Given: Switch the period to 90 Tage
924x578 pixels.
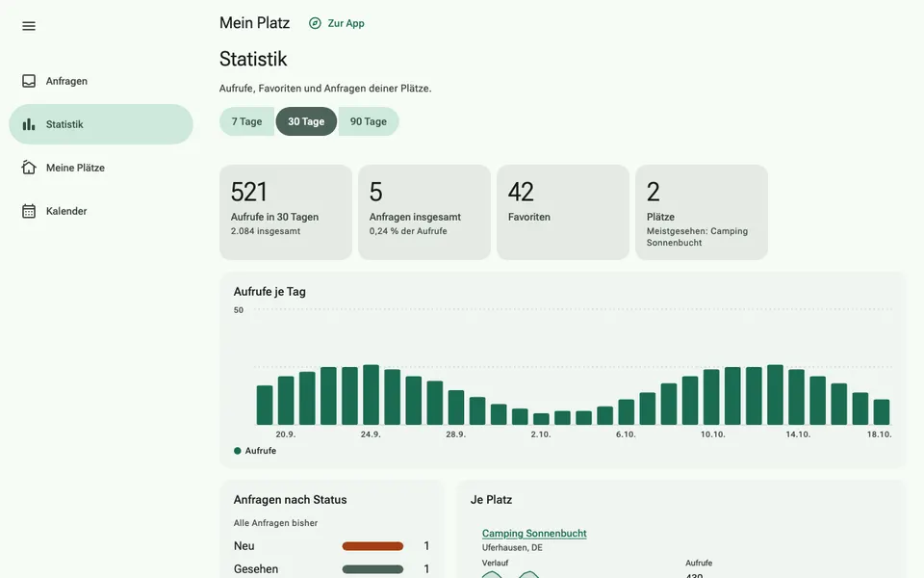Looking at the screenshot, I should (369, 121).
